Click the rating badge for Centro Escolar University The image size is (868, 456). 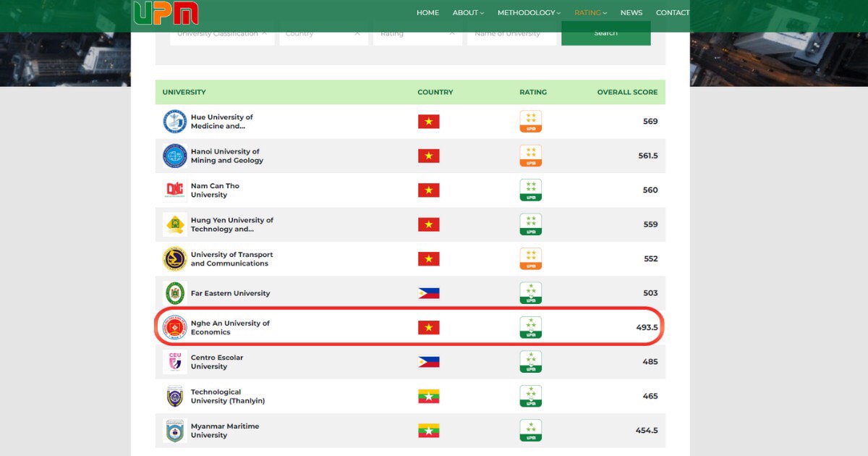[530, 362]
